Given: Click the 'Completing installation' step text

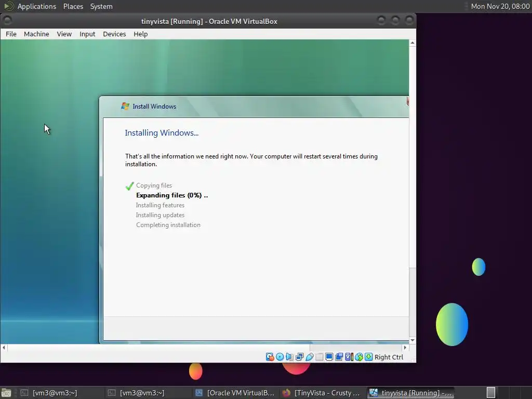Looking at the screenshot, I should (168, 224).
